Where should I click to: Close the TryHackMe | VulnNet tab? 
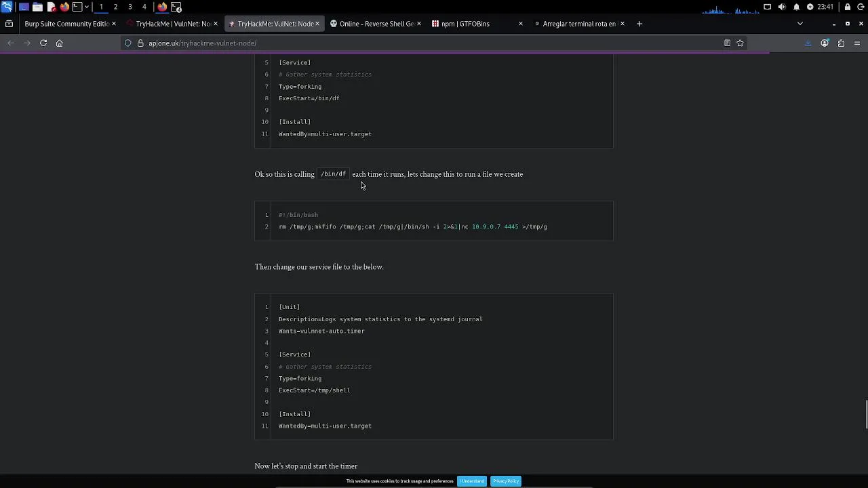click(x=215, y=24)
